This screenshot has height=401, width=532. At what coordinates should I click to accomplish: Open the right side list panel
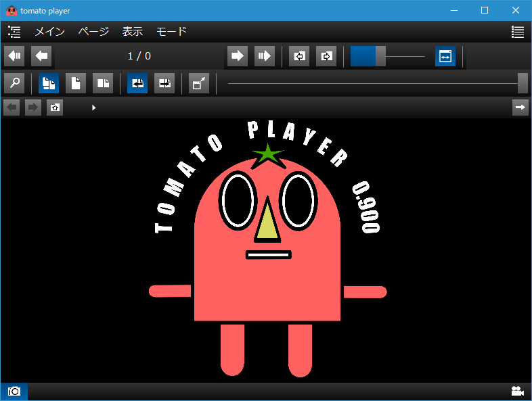click(x=518, y=31)
